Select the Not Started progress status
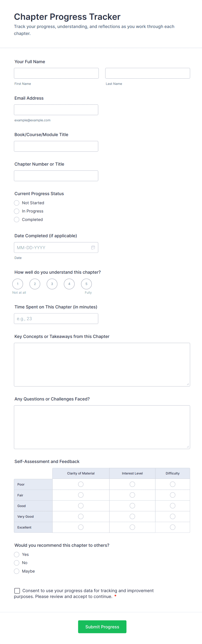Screen dimensions: 202x644 17,203
